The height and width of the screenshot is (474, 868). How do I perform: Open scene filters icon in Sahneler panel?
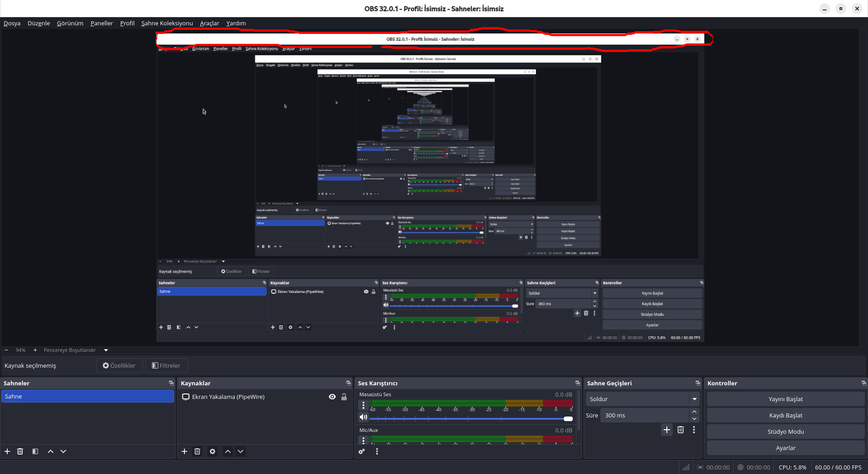[x=35, y=451]
